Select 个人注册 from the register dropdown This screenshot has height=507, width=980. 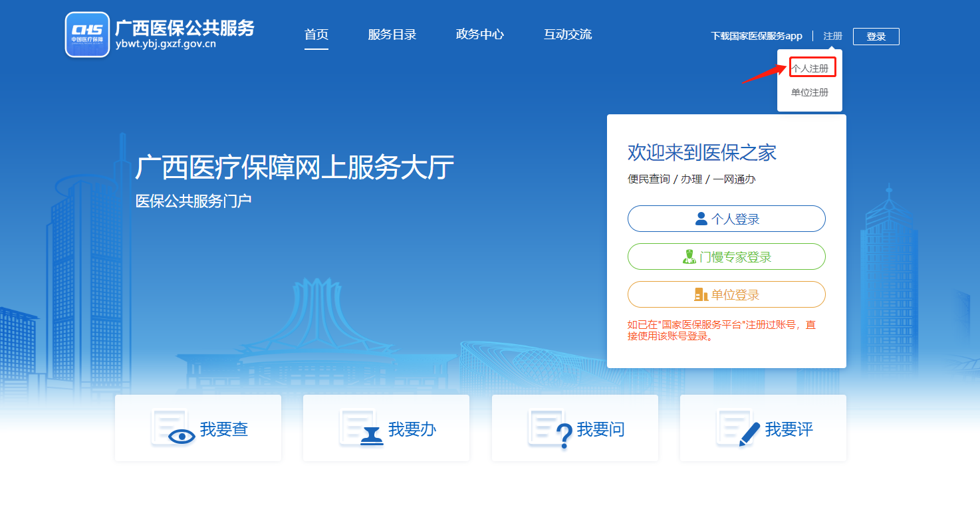812,66
